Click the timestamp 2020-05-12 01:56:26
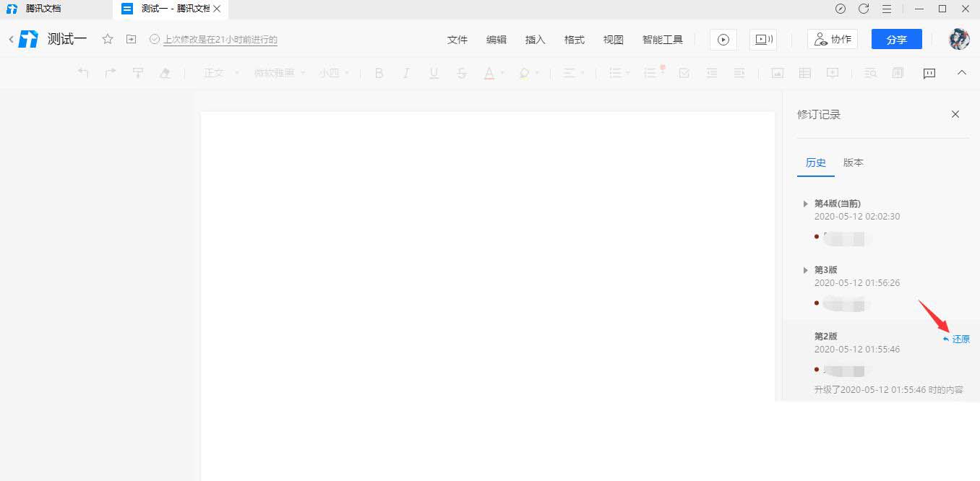This screenshot has height=481, width=980. click(857, 283)
